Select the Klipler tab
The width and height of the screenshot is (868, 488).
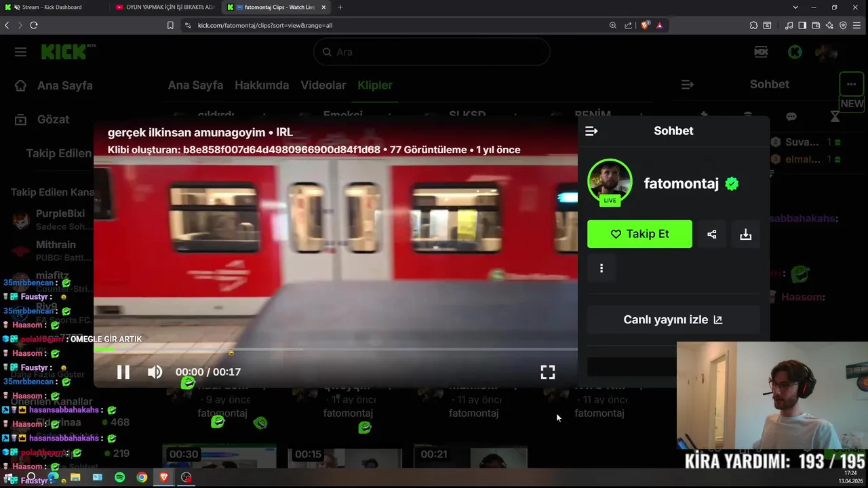375,85
